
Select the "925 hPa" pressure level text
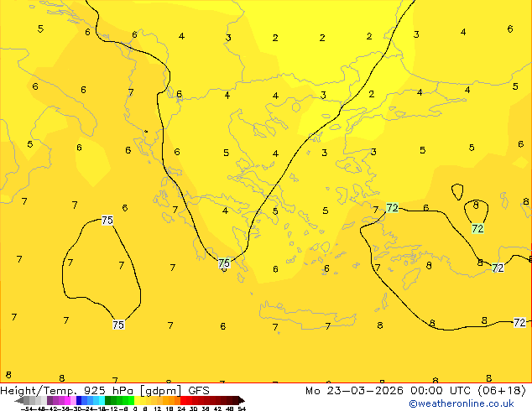click(109, 391)
